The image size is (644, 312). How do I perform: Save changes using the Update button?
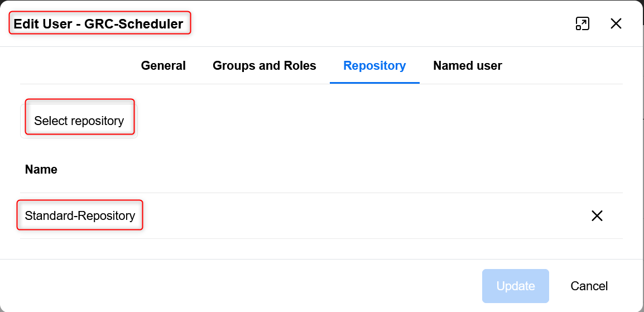pos(515,286)
